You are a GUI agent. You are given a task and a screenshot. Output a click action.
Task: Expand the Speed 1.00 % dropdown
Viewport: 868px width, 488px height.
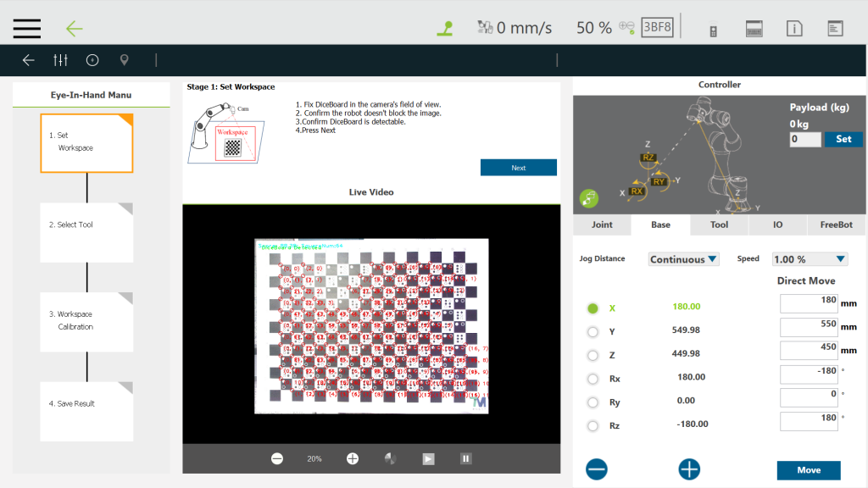(810, 259)
